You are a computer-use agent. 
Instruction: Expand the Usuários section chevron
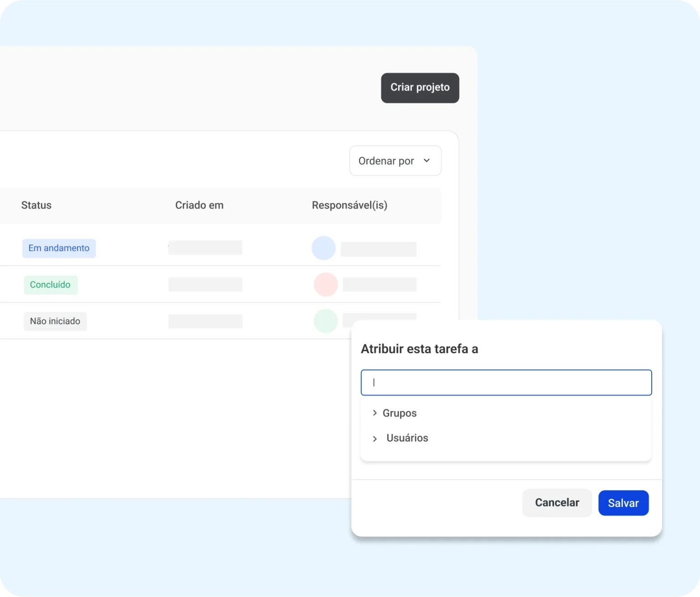[x=375, y=439]
